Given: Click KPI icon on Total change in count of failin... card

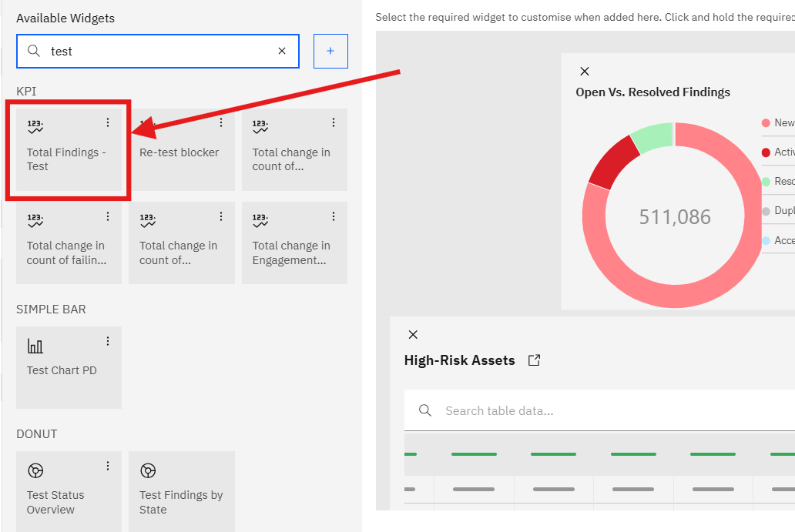Looking at the screenshot, I should (35, 220).
